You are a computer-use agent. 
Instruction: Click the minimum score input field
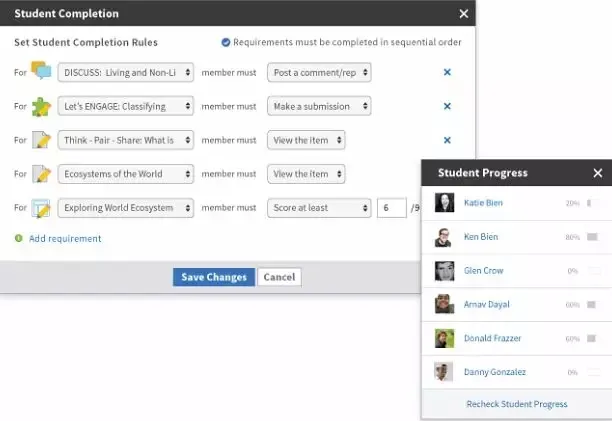coord(391,208)
